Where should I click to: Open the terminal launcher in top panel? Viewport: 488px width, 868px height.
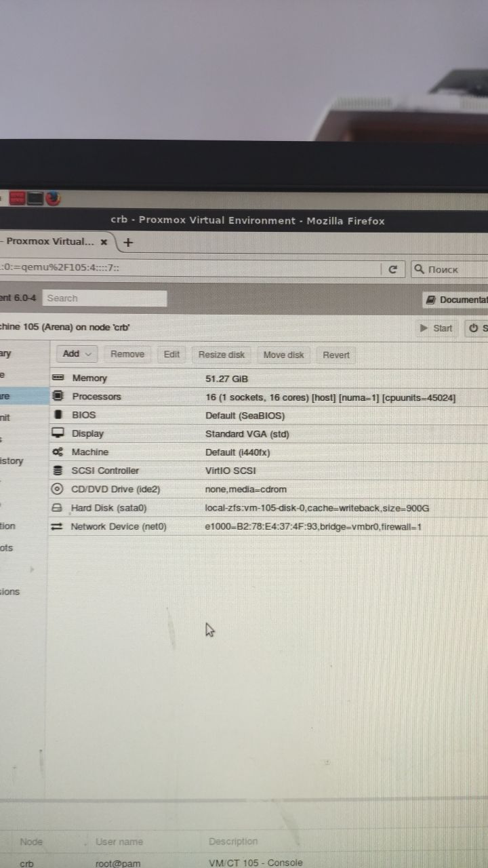pos(35,199)
